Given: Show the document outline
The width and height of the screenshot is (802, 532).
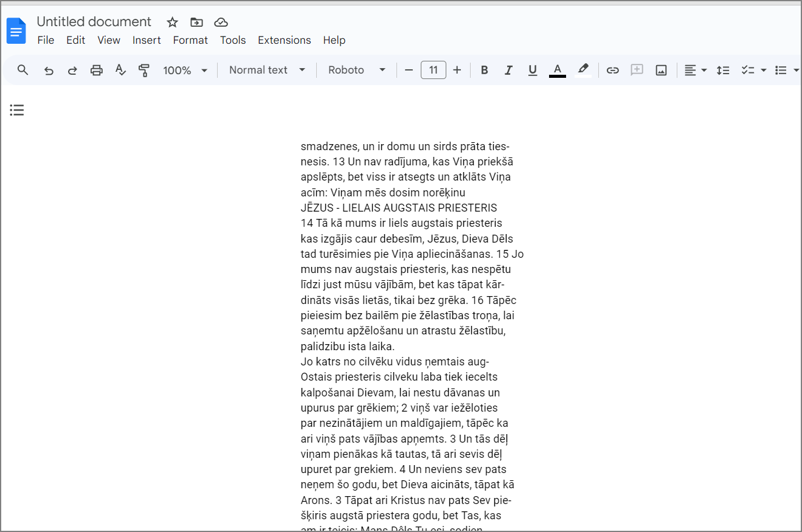Looking at the screenshot, I should pos(17,110).
